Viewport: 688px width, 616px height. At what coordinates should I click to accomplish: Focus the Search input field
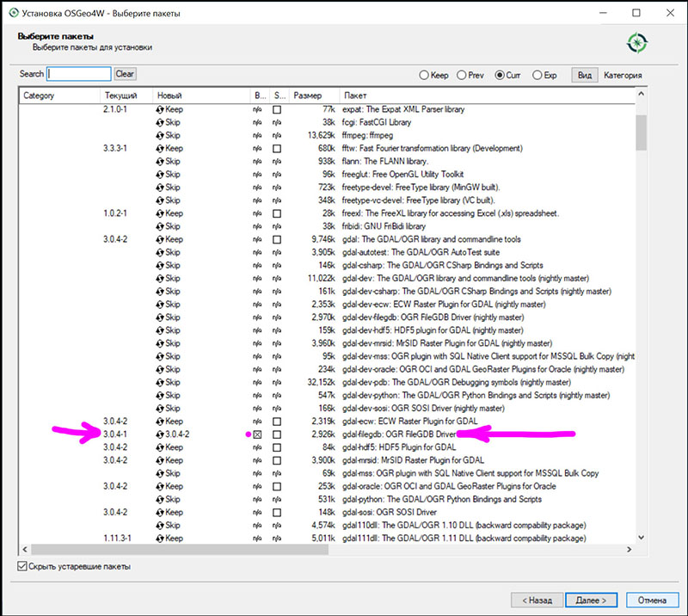(x=79, y=75)
